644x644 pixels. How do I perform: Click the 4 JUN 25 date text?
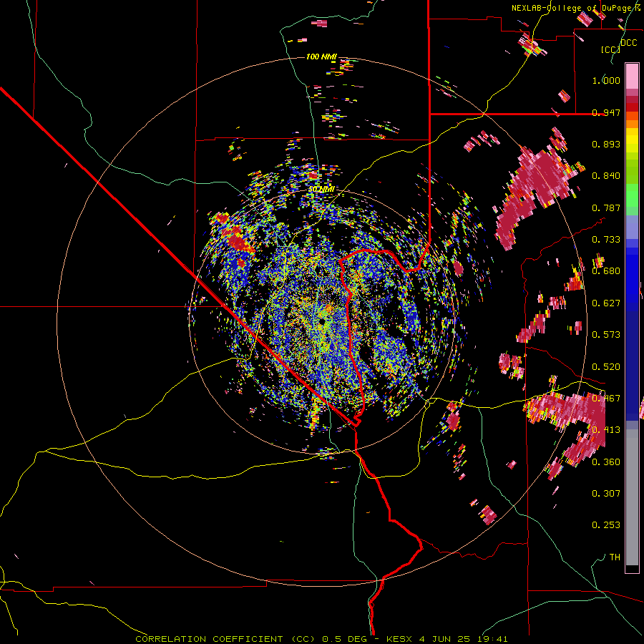(x=446, y=639)
